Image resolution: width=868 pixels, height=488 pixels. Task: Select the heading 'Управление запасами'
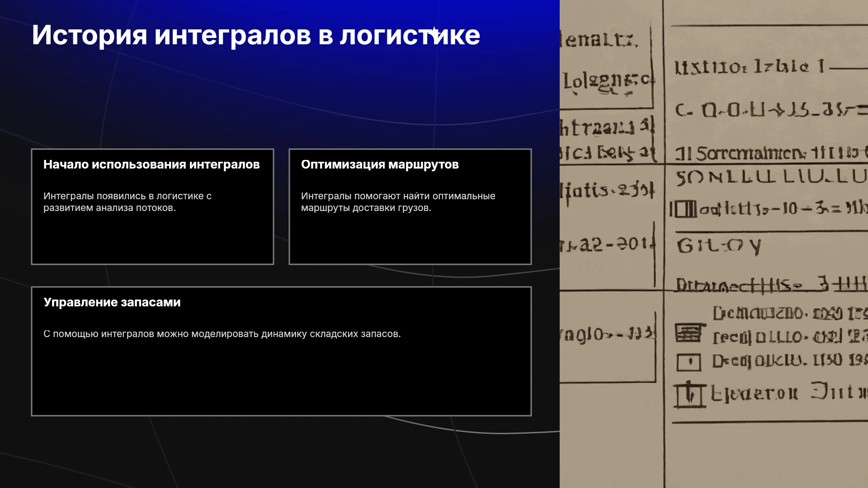coord(112,302)
